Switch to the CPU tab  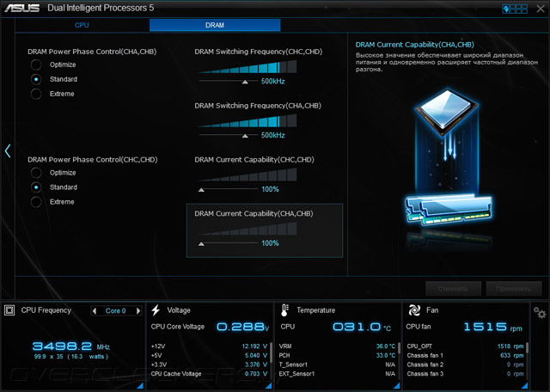pyautogui.click(x=82, y=25)
